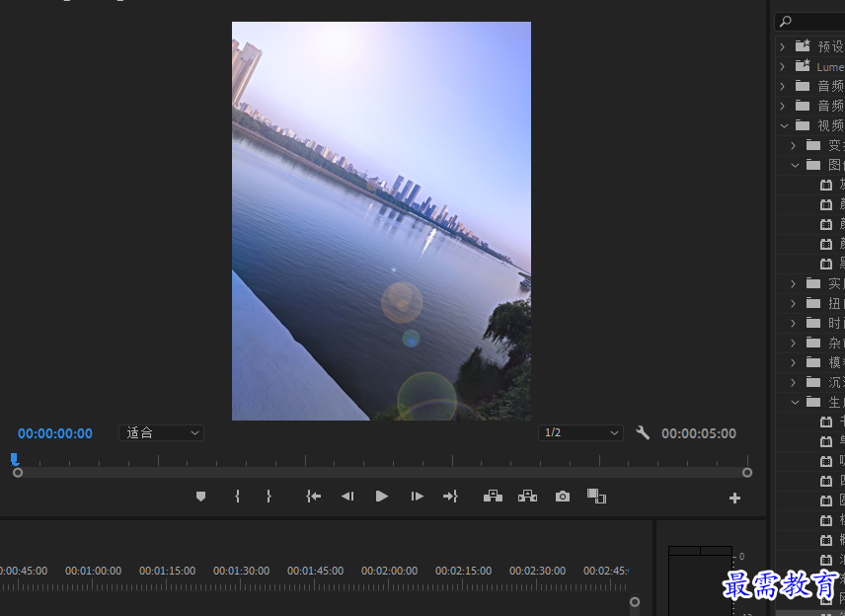
Task: Click the 生 folder icon
Action: 813,402
